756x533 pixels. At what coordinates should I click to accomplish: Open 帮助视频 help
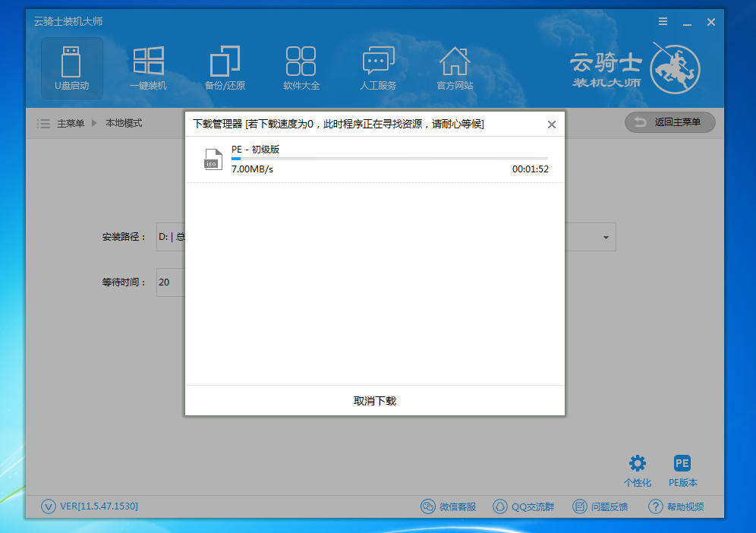pos(676,506)
